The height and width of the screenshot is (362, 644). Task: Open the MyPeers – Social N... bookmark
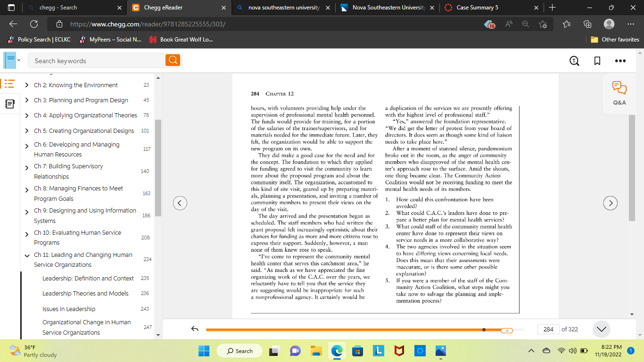pos(110,40)
